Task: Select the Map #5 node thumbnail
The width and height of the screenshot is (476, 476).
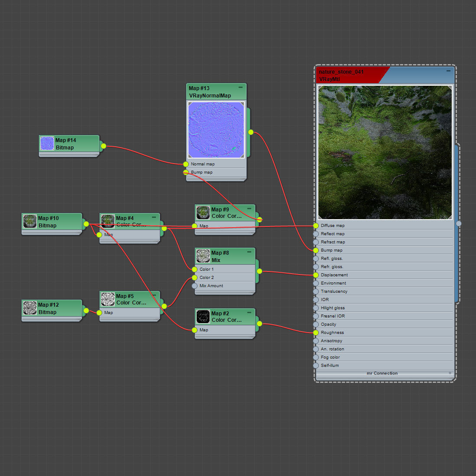Action: [x=108, y=299]
